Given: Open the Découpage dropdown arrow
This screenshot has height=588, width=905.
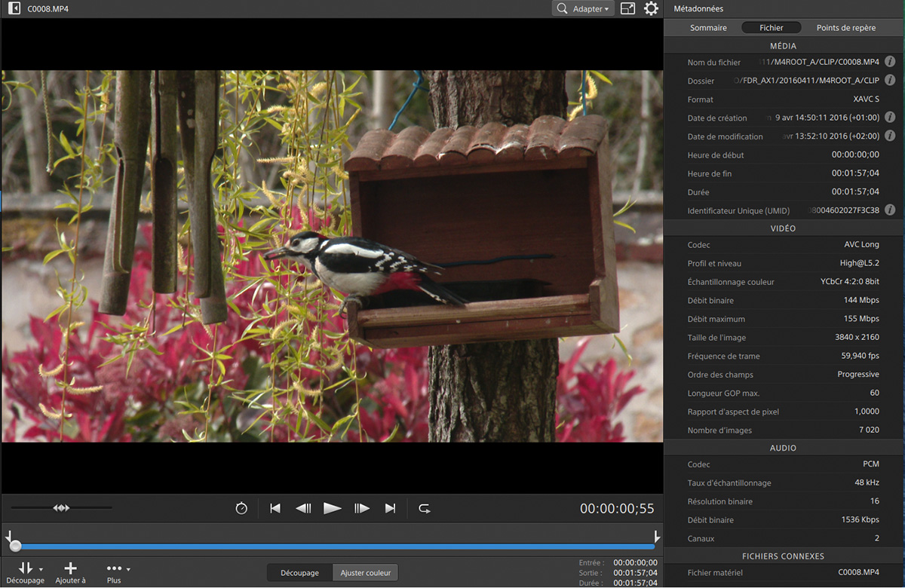Looking at the screenshot, I should tap(41, 569).
